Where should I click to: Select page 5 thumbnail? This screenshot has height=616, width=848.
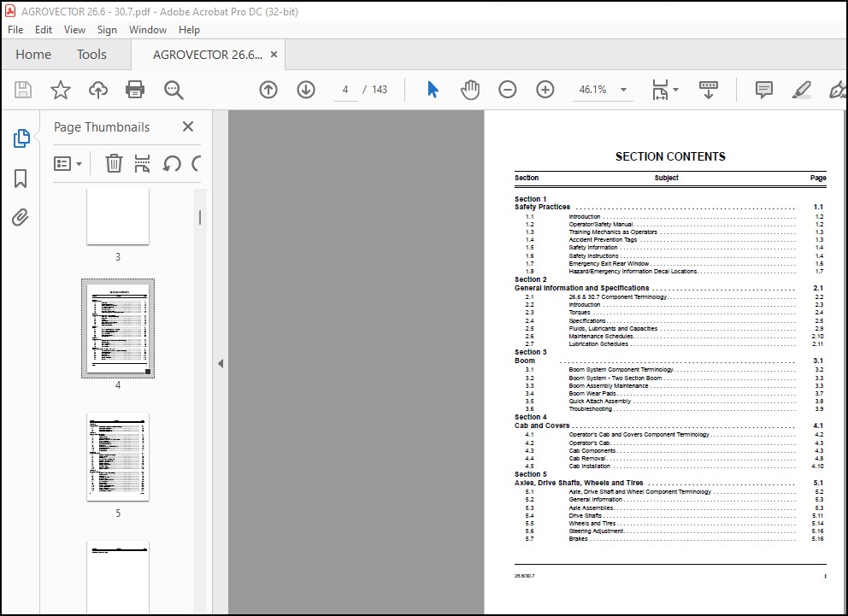[x=118, y=456]
